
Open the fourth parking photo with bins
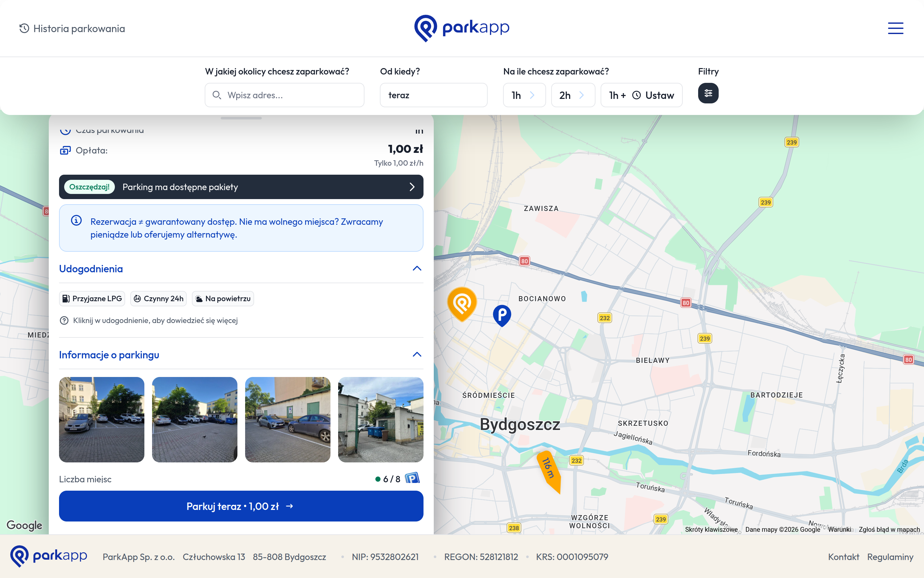(x=381, y=419)
